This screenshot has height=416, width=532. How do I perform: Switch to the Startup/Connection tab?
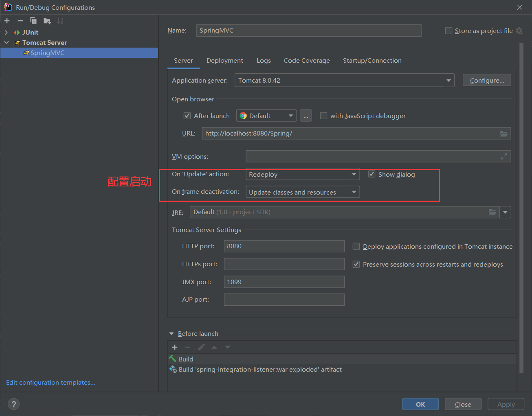pos(372,60)
